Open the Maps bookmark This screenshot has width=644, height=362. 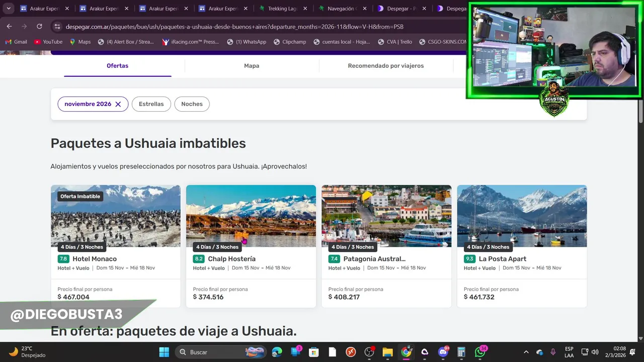point(80,42)
